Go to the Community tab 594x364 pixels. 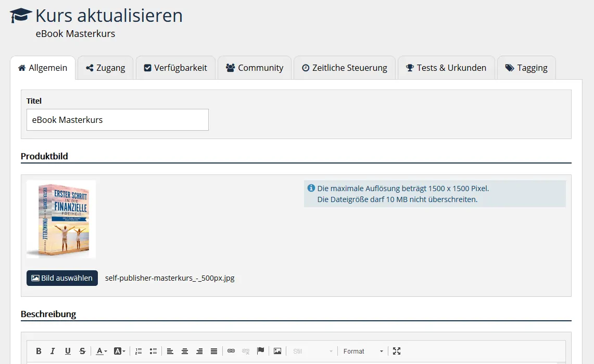pyautogui.click(x=255, y=68)
